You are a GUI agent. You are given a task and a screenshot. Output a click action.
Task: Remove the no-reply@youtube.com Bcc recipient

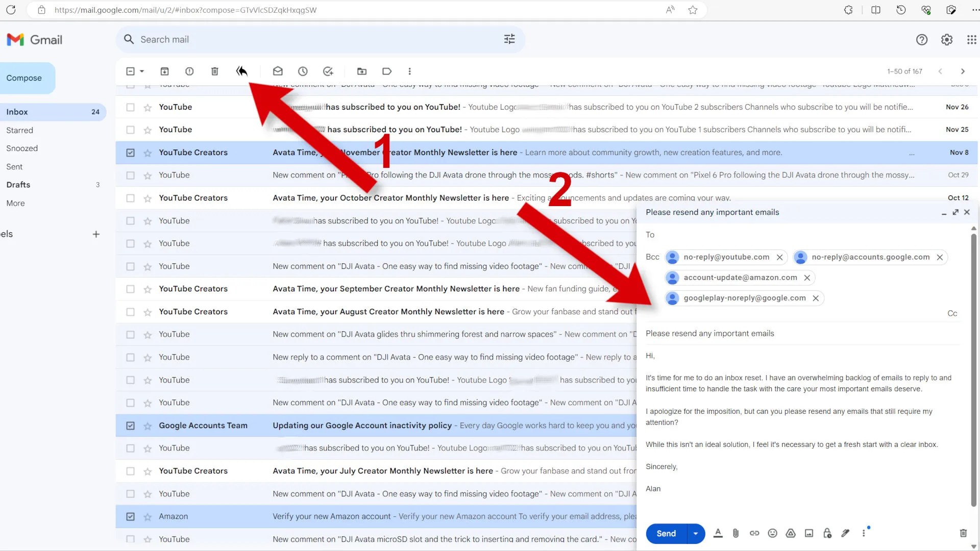tap(779, 257)
